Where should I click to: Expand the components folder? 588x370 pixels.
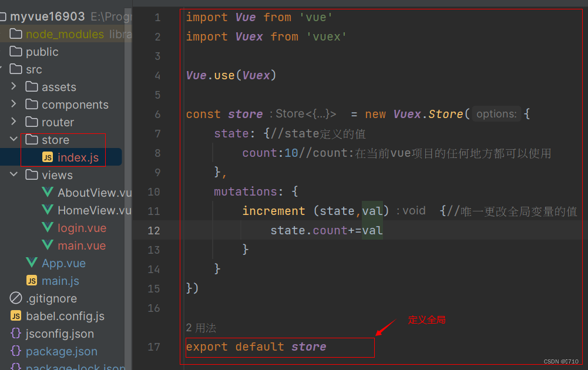(x=13, y=104)
